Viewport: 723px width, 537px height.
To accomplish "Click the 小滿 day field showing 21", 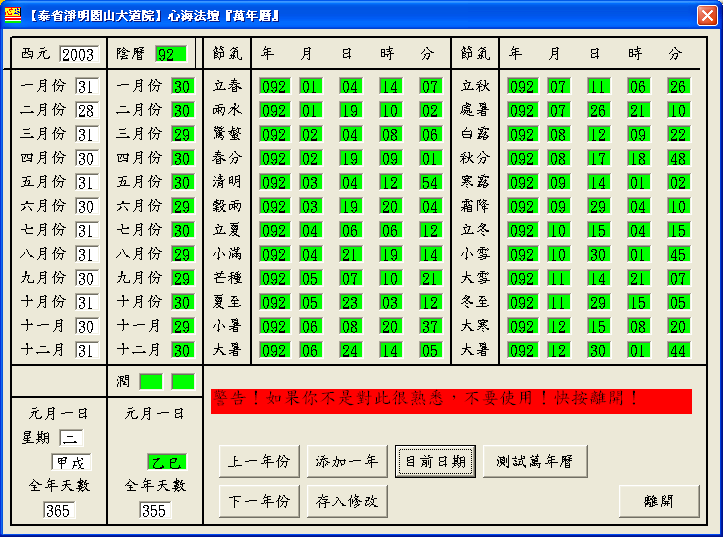I will [x=350, y=254].
